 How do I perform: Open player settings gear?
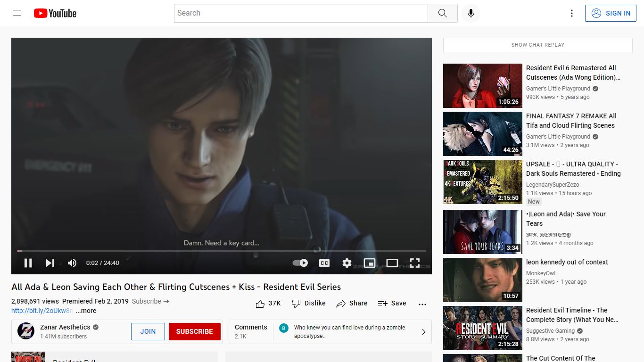(x=347, y=263)
